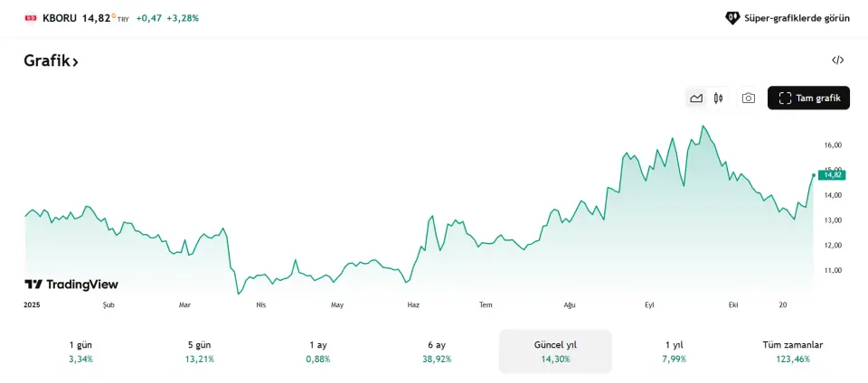Switch to the 6 ay range
868x383 pixels.
tap(437, 351)
